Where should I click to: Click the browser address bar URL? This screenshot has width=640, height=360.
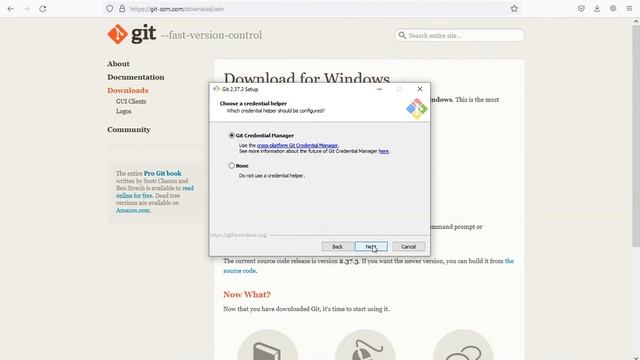pyautogui.click(x=177, y=9)
